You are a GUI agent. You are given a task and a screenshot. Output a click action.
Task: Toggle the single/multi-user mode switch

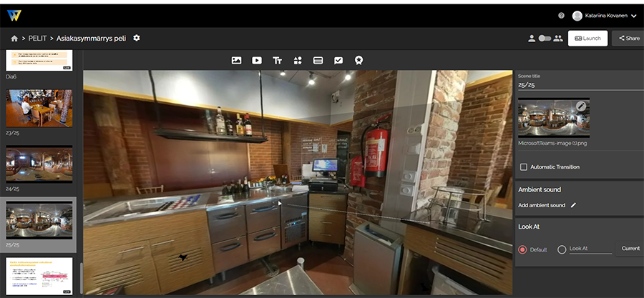[545, 39]
